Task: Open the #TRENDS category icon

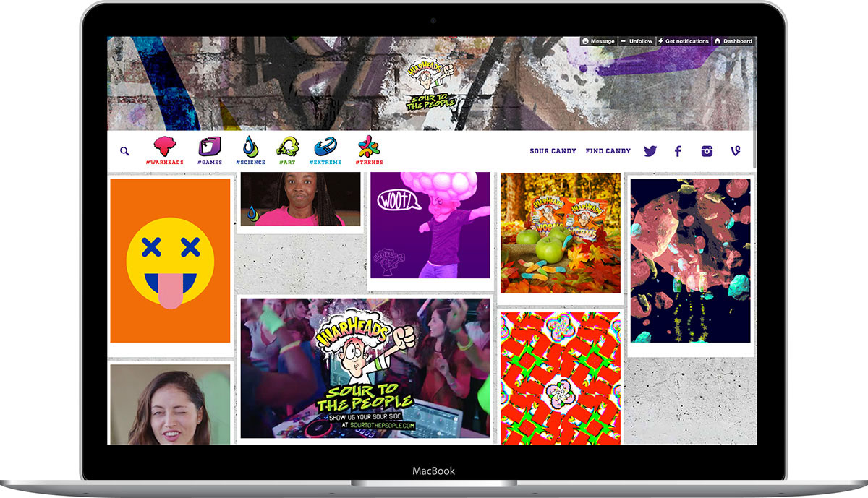Action: click(x=369, y=151)
